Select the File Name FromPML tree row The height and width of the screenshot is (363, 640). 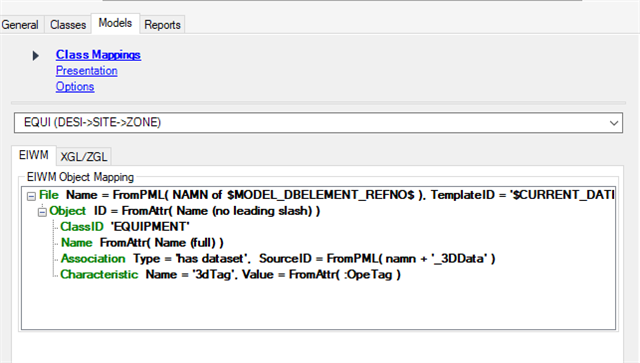click(327, 195)
